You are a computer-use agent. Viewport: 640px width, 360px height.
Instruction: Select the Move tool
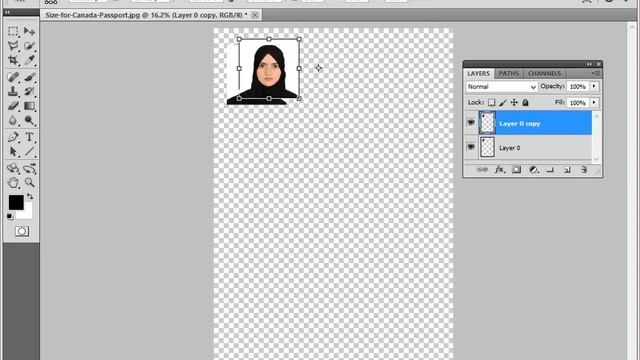pyautogui.click(x=29, y=31)
